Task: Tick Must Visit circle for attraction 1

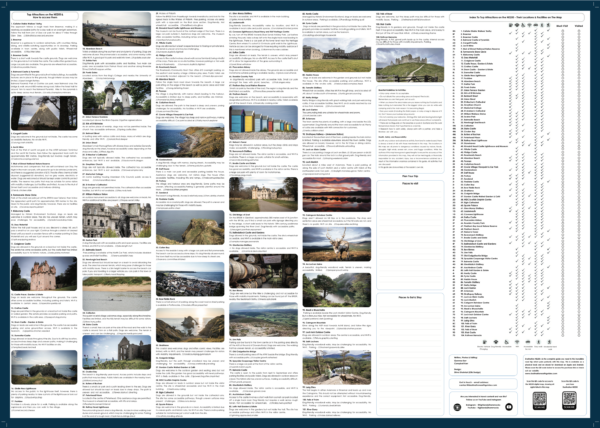Action: [562, 31]
